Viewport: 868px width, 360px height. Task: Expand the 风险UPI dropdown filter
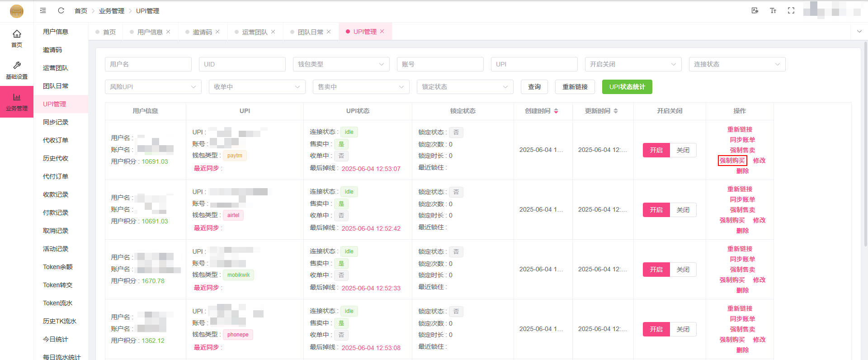[x=153, y=87]
